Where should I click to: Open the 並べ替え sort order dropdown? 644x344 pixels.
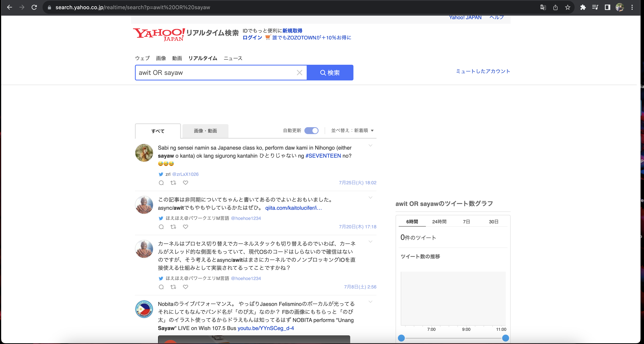pyautogui.click(x=352, y=130)
